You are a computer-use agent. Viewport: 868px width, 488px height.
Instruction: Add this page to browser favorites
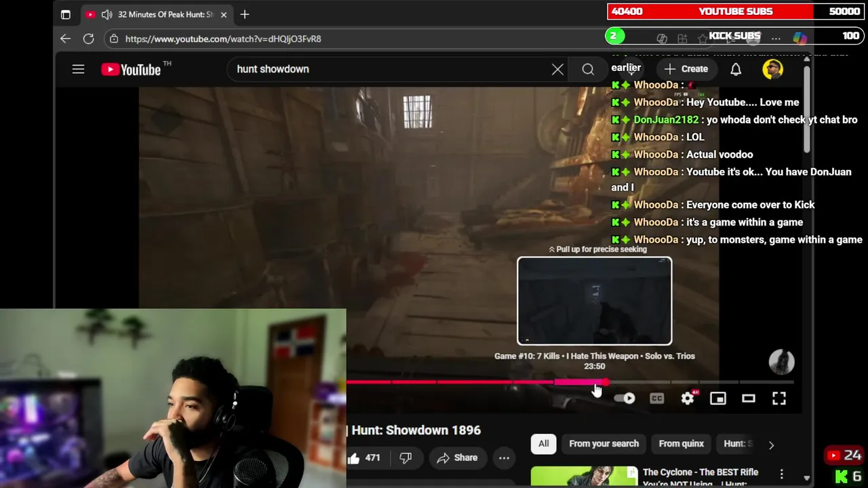(703, 39)
